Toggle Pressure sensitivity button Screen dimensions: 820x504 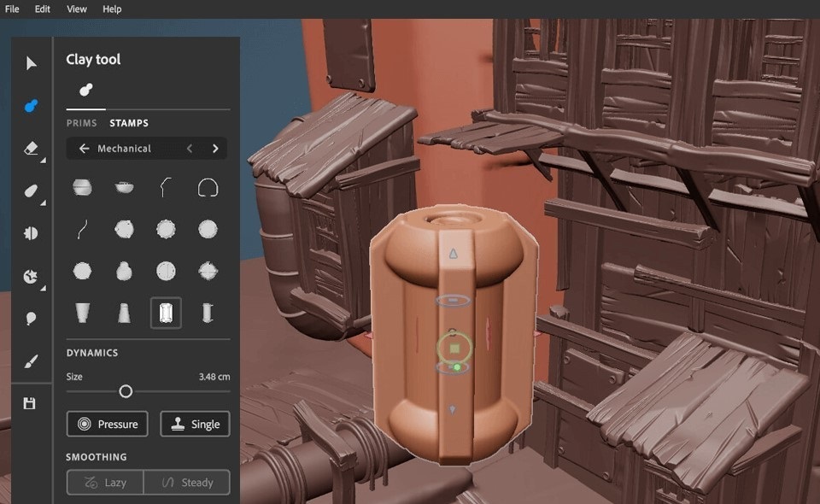click(108, 424)
